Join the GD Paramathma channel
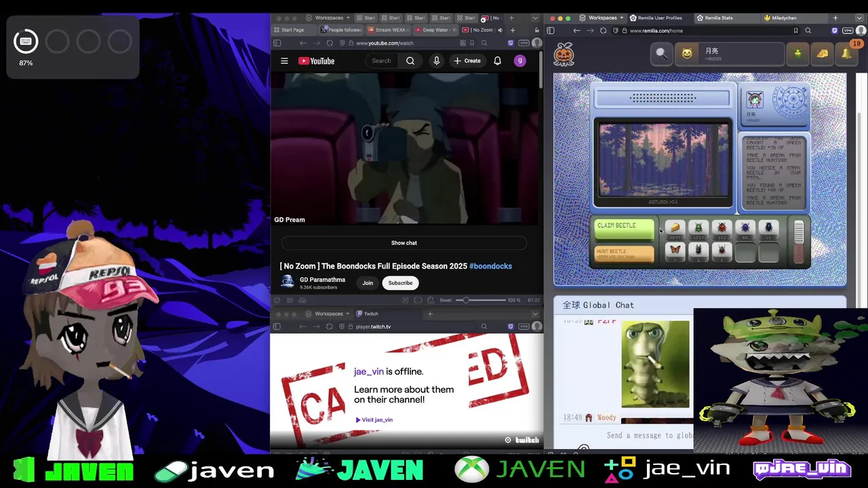 (368, 283)
